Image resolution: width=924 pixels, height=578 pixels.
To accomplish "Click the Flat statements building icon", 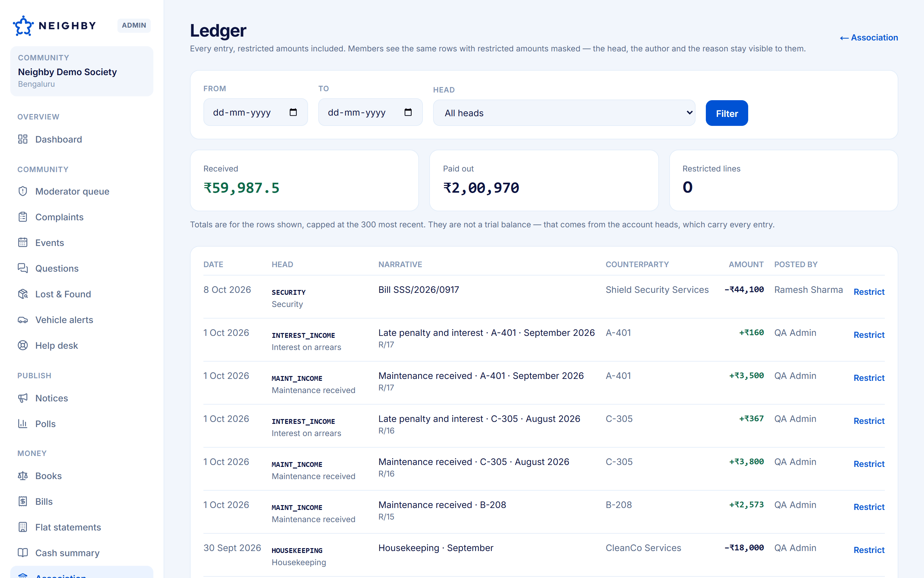I will click(23, 527).
